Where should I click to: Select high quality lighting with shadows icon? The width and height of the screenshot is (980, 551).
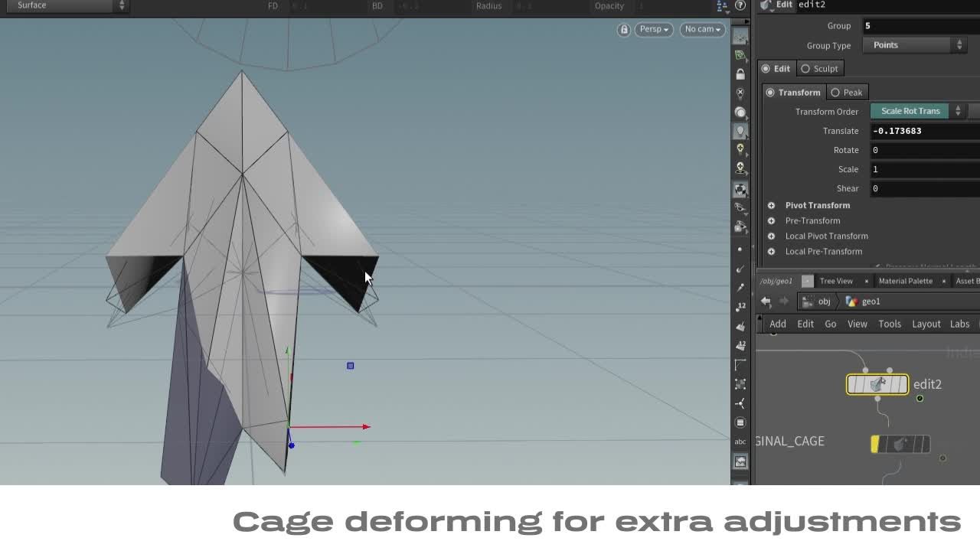740,168
